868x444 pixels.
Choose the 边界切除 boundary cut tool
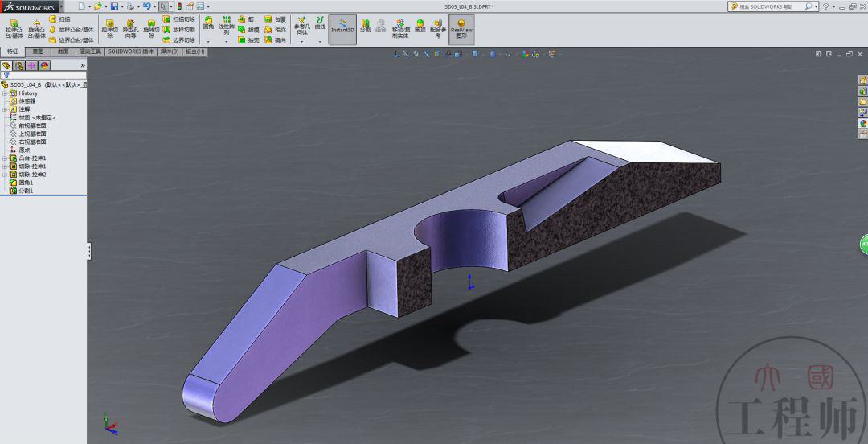tap(178, 40)
